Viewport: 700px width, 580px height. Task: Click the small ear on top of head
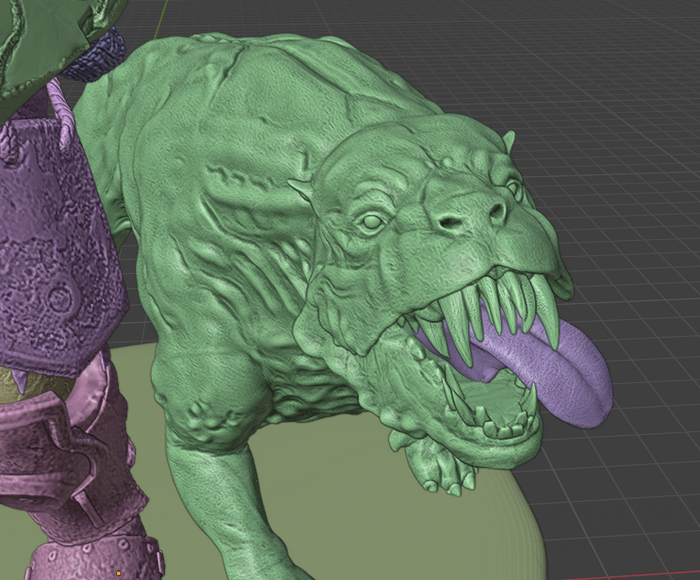[x=508, y=141]
